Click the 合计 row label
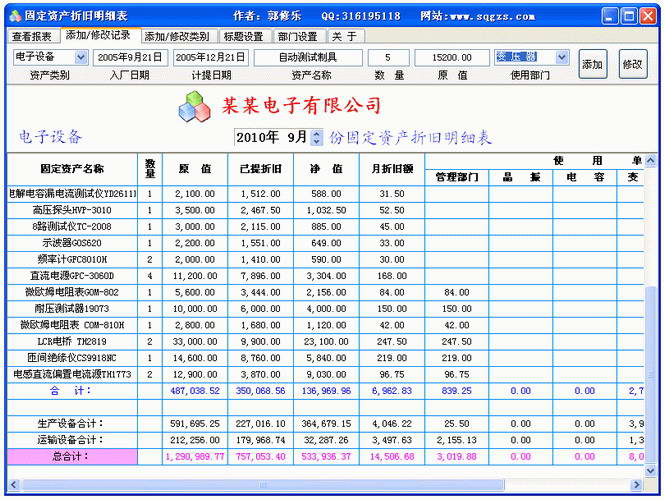Viewport: 664px width, 500px height. tap(70, 391)
